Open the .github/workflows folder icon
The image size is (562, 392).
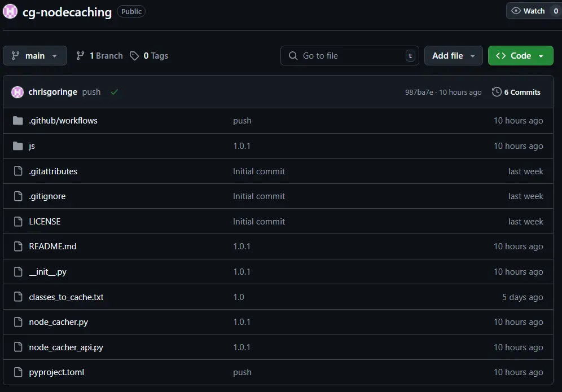pos(18,121)
